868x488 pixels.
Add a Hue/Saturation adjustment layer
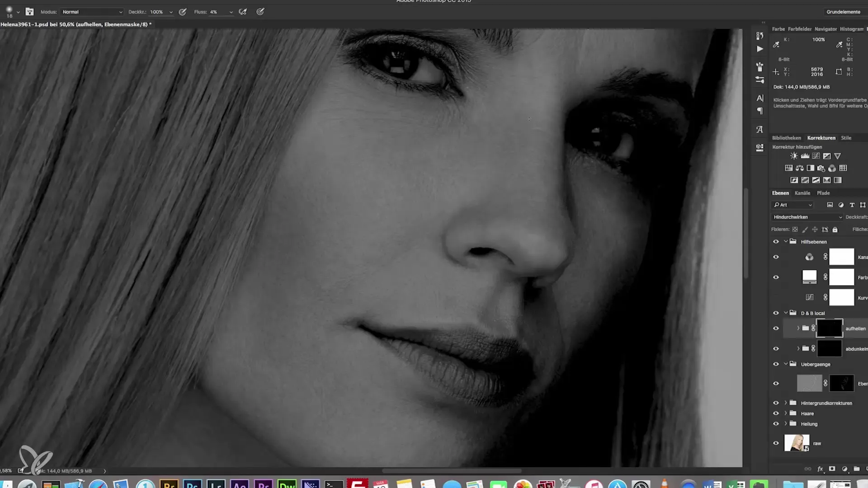pos(789,168)
